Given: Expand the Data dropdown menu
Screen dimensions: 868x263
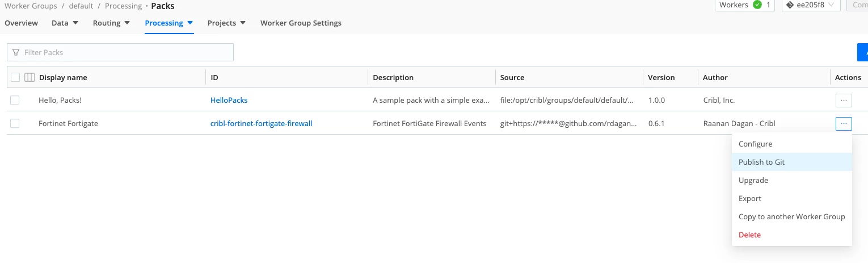Looking at the screenshot, I should (65, 23).
